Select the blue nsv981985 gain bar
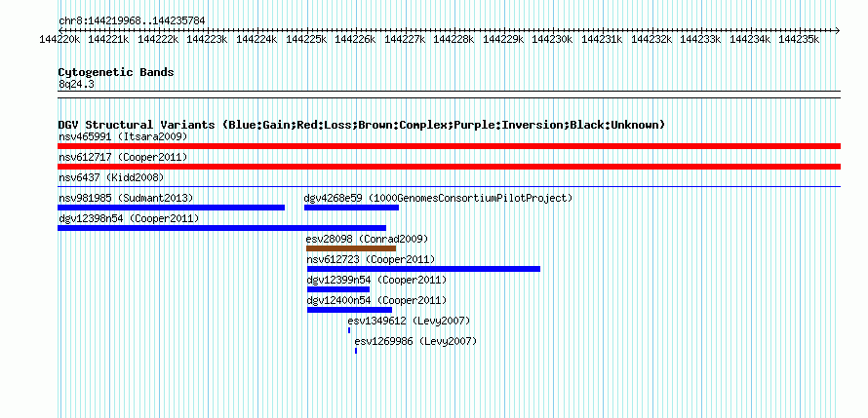Image resolution: width=868 pixels, height=418 pixels. coord(171,208)
